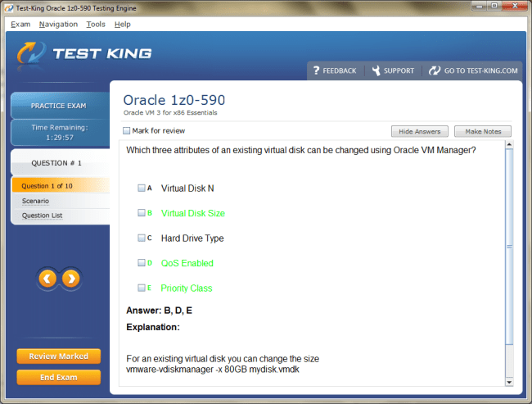Viewport: 532px width, 404px height.
Task: Click the question pane scroll down arrow
Action: click(x=509, y=382)
